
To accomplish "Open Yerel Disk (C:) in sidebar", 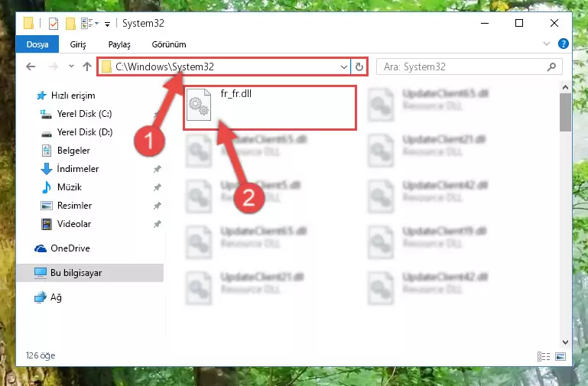I will point(84,114).
